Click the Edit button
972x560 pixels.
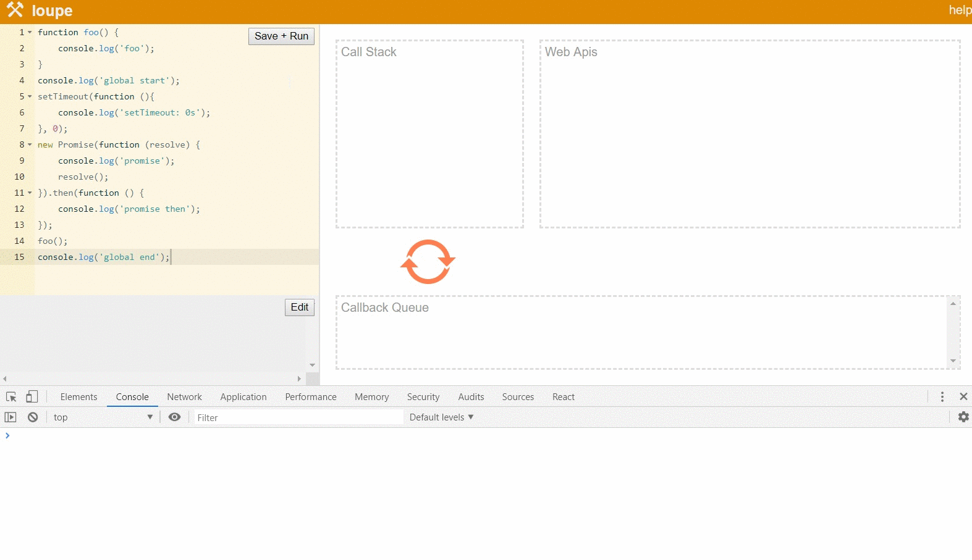coord(300,307)
